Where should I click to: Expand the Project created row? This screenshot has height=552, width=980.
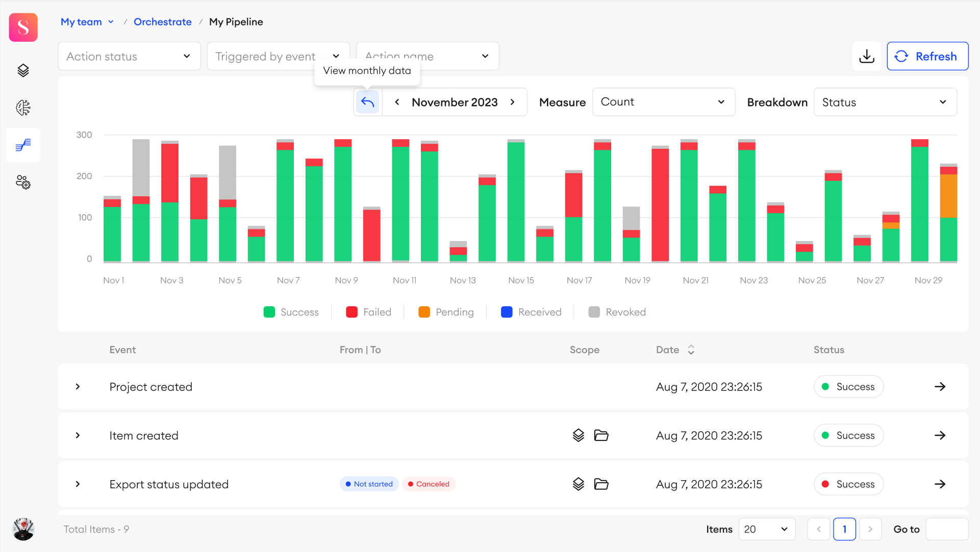coord(78,386)
